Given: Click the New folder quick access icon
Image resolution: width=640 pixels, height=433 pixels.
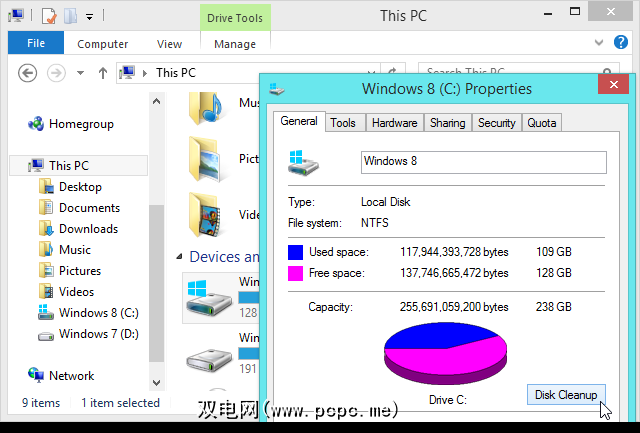Looking at the screenshot, I should click(70, 16).
